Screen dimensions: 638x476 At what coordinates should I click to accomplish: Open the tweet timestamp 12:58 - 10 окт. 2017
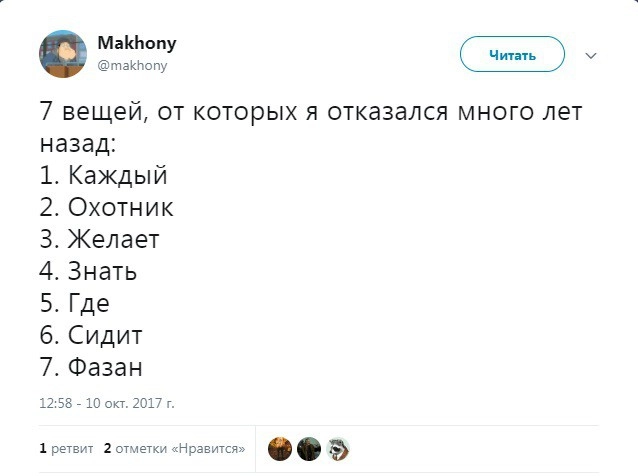tap(107, 403)
